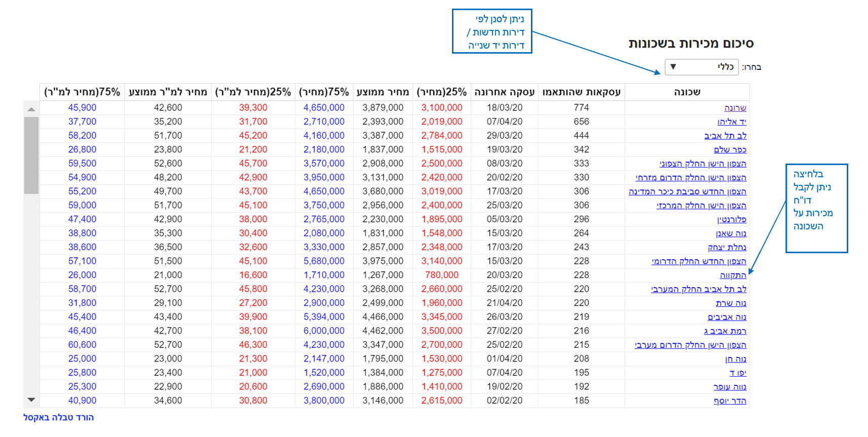Open the הדר יוסף neighborhood link
Image resolution: width=868 pixels, height=437 pixels.
tap(730, 401)
